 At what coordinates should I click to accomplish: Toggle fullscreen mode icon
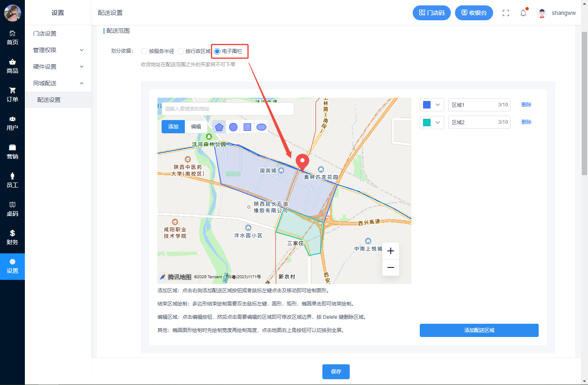506,13
